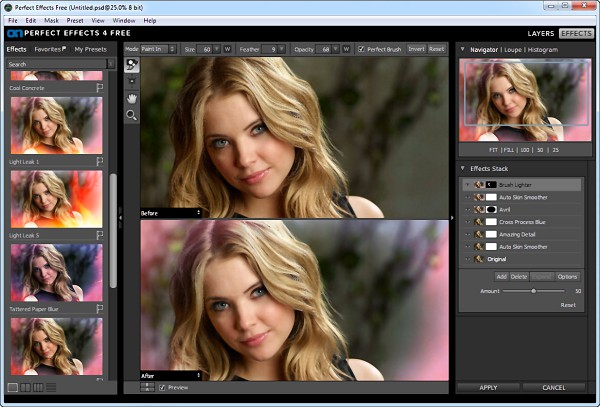Switch to LAYERS module

[x=541, y=34]
